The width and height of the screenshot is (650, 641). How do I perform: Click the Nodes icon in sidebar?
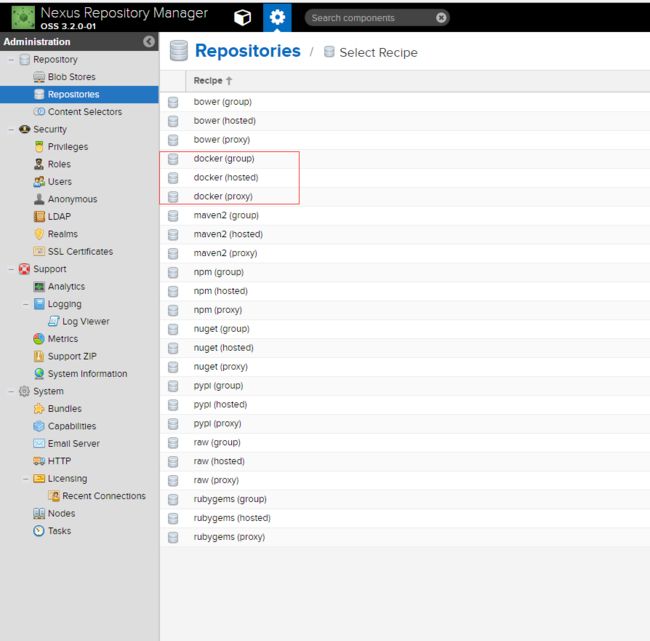point(39,513)
